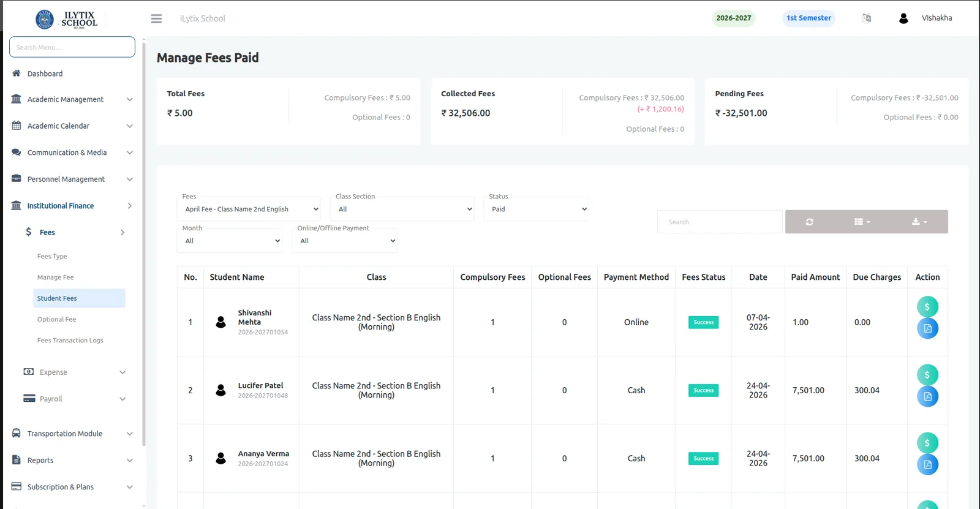Click the dollar pay icon for Lucifer Patel
The height and width of the screenshot is (509, 980).
tap(927, 375)
